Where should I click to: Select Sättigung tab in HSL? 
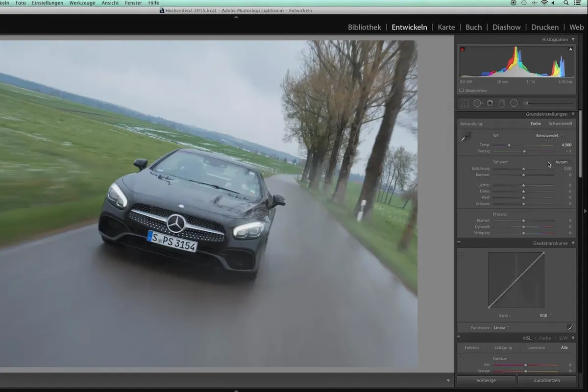coord(503,347)
